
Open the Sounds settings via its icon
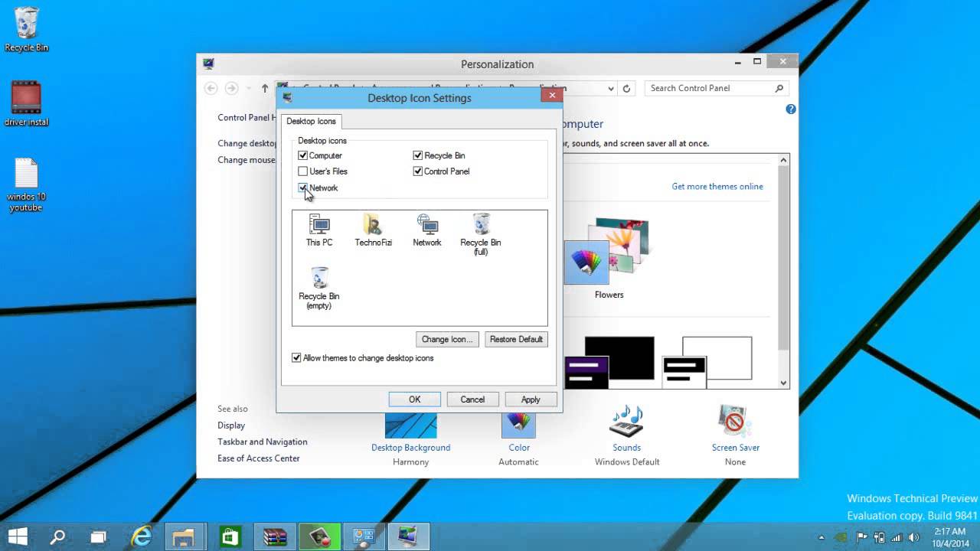tap(626, 421)
